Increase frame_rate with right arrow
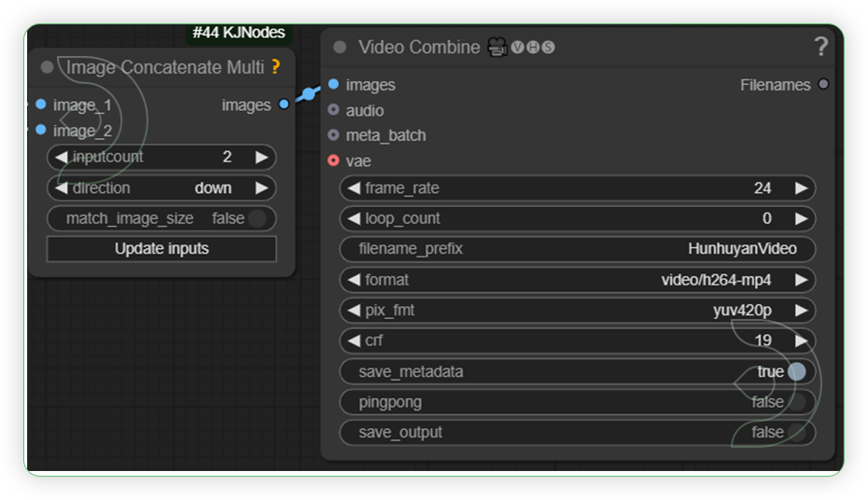Viewport: 868px width, 500px height. coord(801,188)
